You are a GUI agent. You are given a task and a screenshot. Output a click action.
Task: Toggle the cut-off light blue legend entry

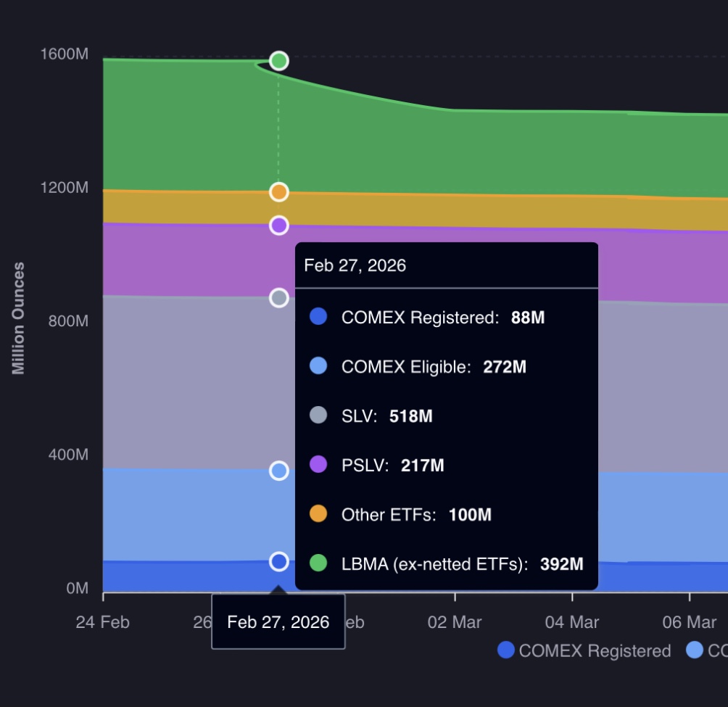click(x=706, y=650)
